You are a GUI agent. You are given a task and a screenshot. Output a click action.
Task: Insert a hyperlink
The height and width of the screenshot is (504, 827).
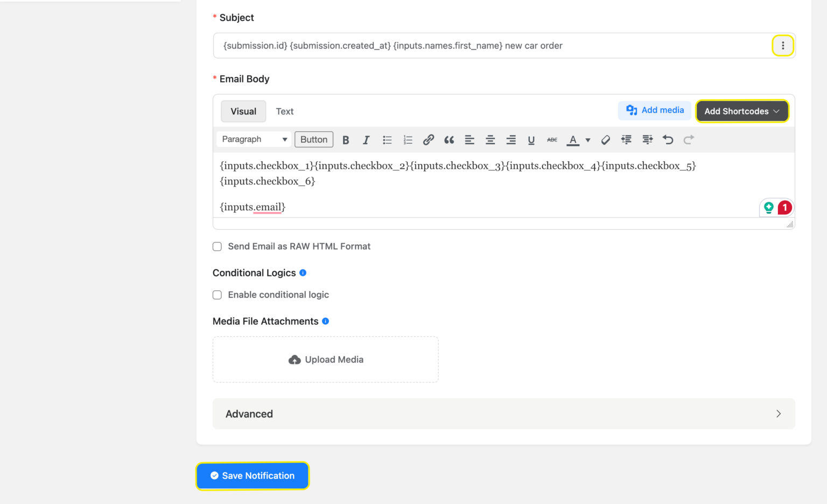[428, 139]
